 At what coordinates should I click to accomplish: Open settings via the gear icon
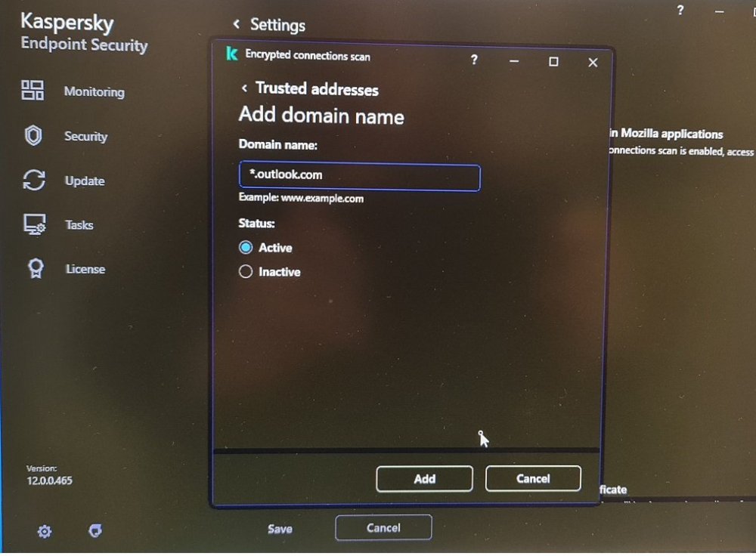[45, 531]
